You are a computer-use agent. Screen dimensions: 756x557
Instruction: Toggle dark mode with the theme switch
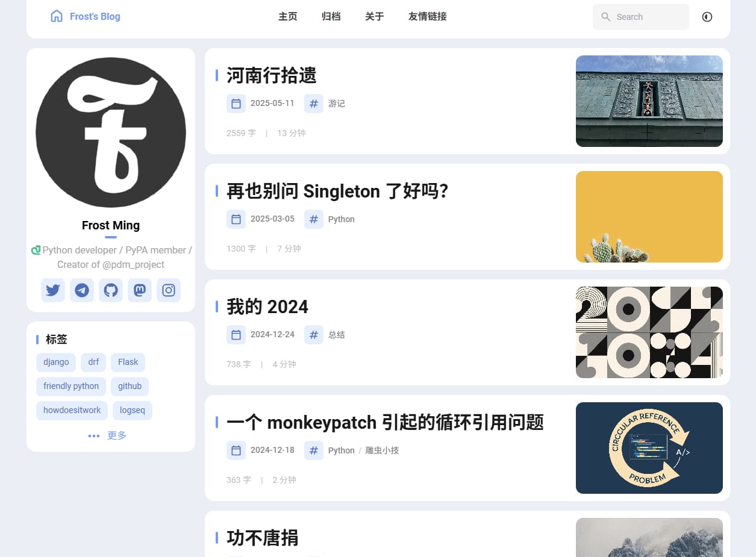pyautogui.click(x=707, y=17)
